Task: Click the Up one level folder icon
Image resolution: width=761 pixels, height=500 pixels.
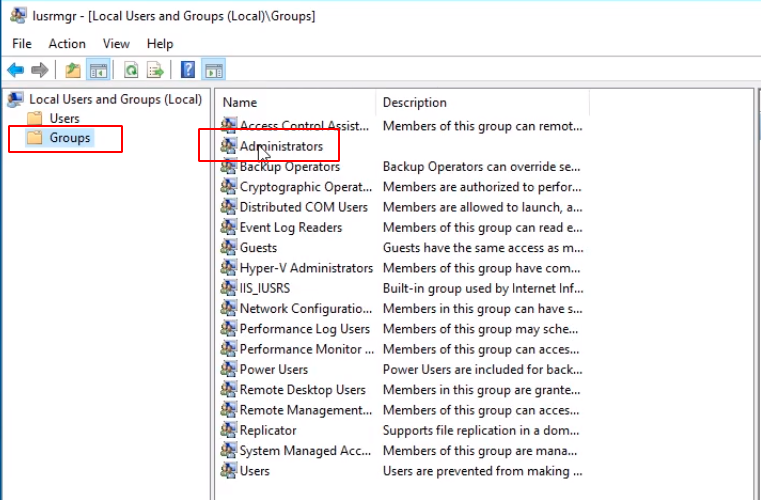Action: (x=73, y=70)
